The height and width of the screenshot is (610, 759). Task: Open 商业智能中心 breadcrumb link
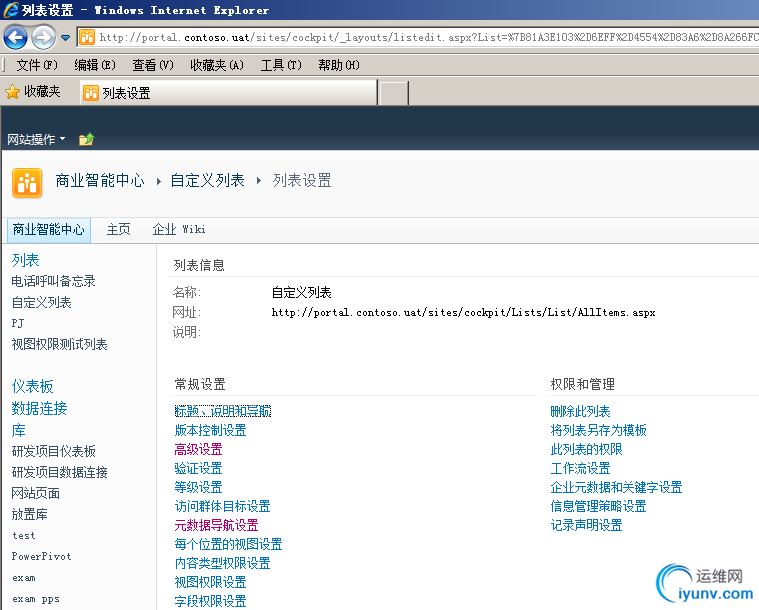click(100, 181)
